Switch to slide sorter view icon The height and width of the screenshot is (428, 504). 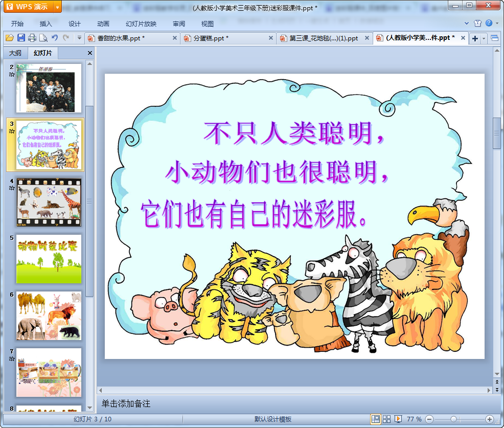[x=386, y=419]
